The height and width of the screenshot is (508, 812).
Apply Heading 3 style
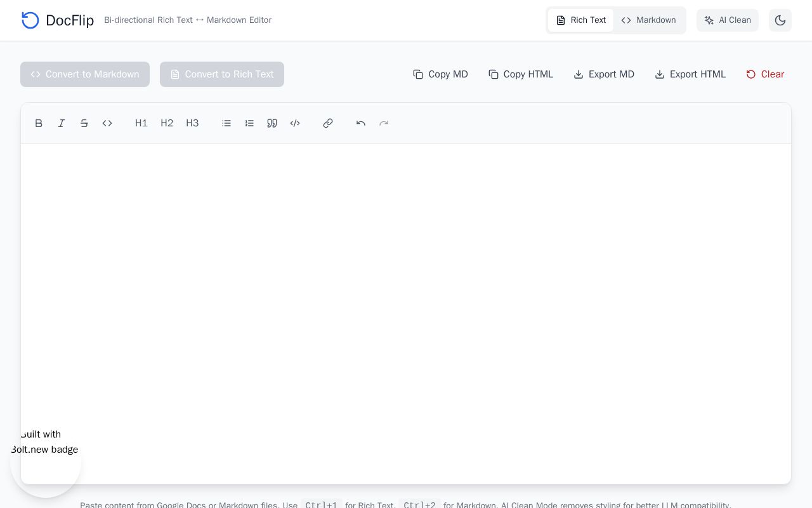192,123
